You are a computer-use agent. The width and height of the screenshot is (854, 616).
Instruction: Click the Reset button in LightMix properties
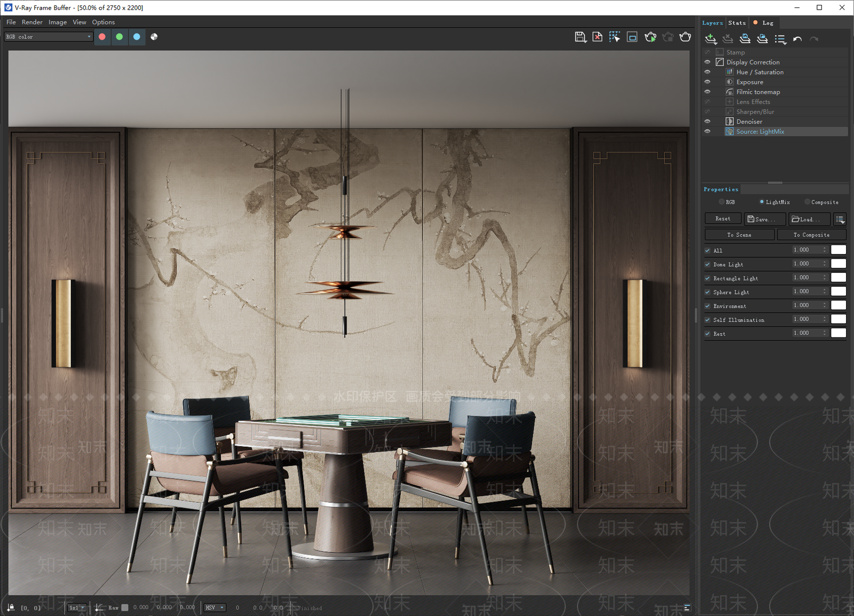tap(723, 218)
